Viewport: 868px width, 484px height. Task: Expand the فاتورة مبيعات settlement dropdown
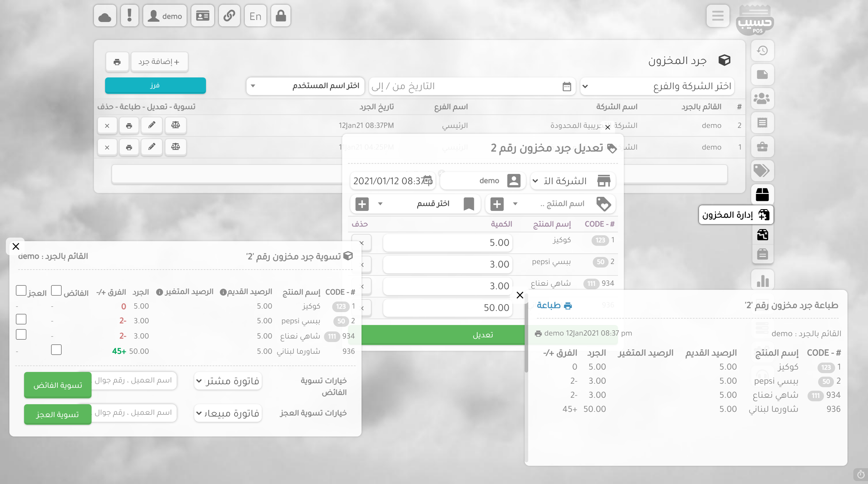coord(228,413)
